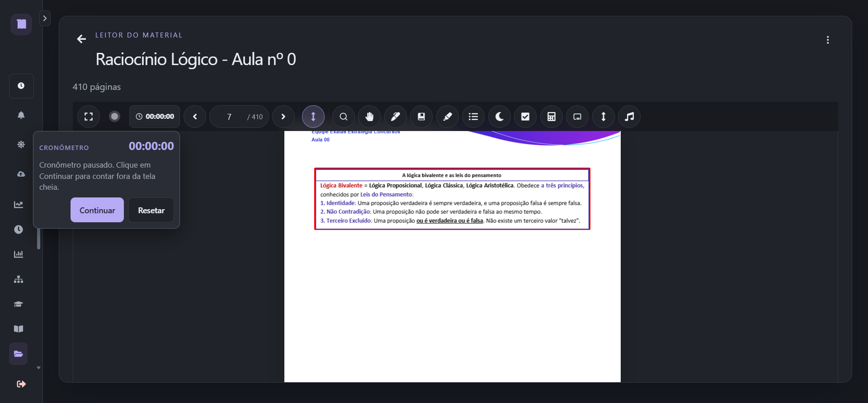Viewport: 868px width, 403px height.
Task: Click the checkmark box toolbar icon
Action: 525,117
